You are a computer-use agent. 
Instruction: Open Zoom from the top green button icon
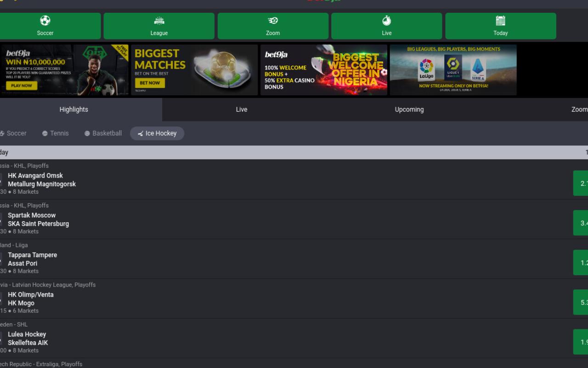pyautogui.click(x=273, y=21)
